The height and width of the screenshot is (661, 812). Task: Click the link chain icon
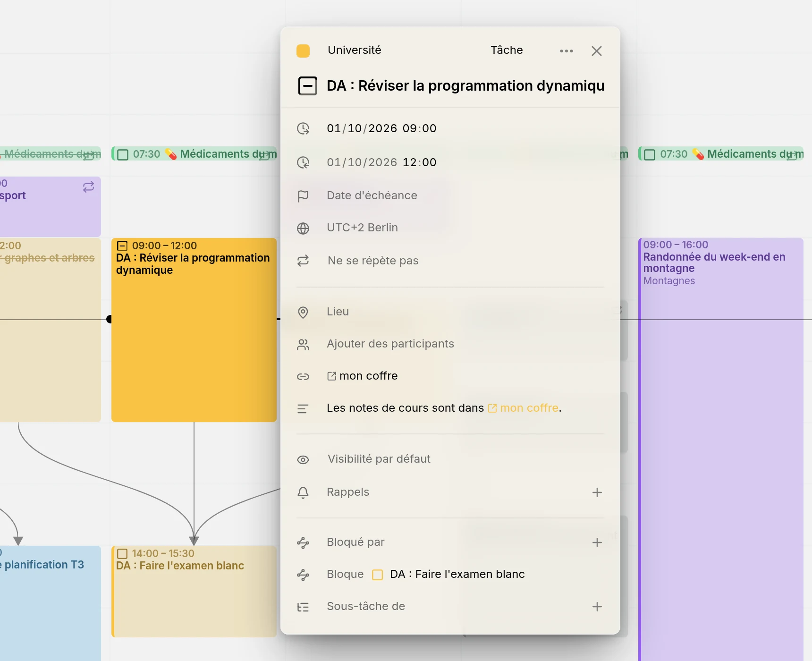[303, 376]
